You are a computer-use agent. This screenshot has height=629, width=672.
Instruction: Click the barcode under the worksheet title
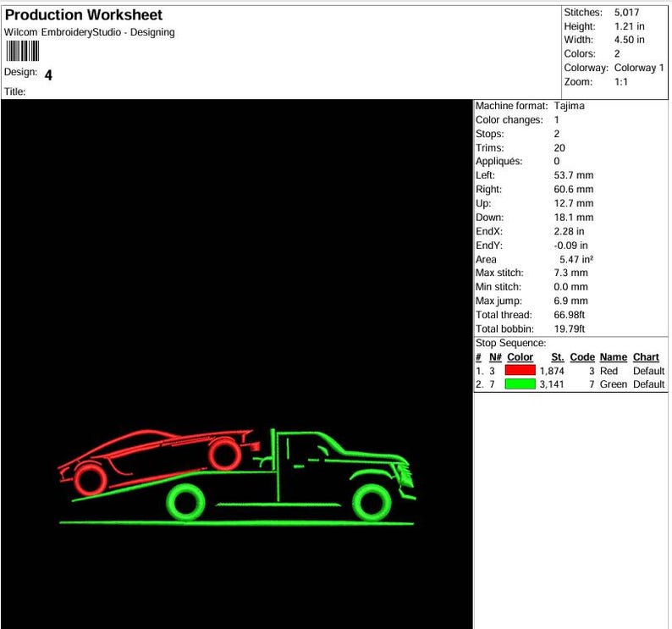23,51
